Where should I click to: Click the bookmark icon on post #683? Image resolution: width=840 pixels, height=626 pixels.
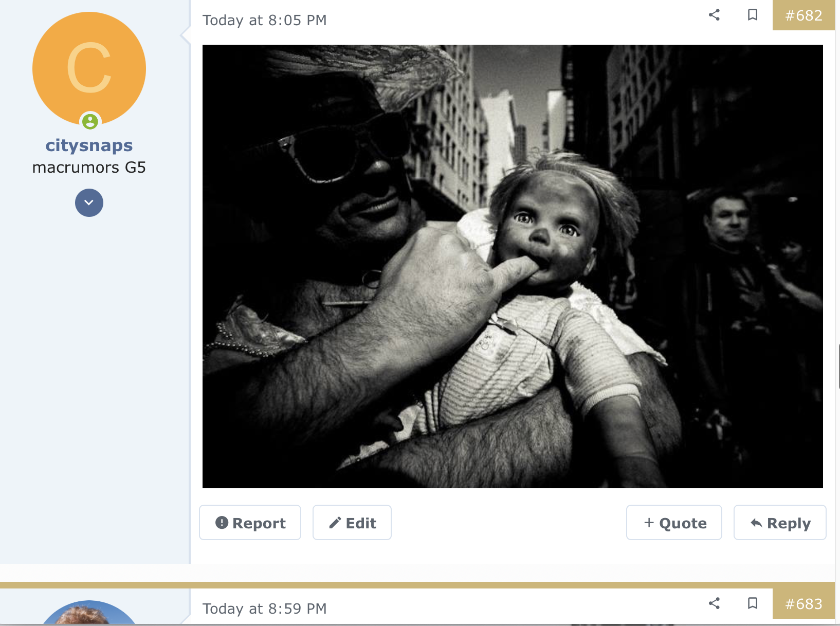pyautogui.click(x=752, y=603)
